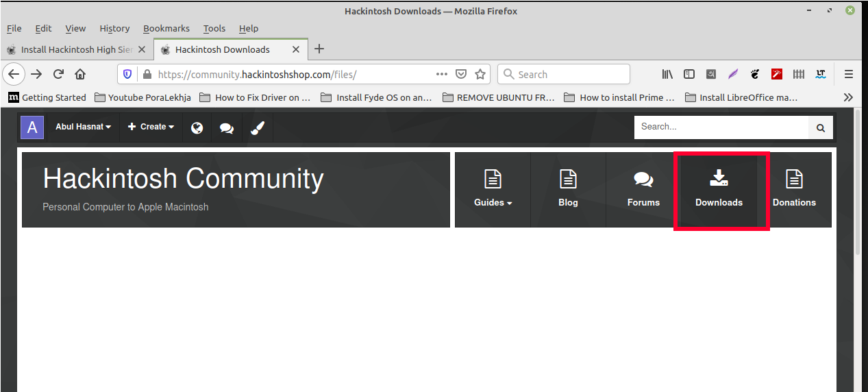The width and height of the screenshot is (868, 392).
Task: Open the File menu
Action: pyautogui.click(x=14, y=28)
